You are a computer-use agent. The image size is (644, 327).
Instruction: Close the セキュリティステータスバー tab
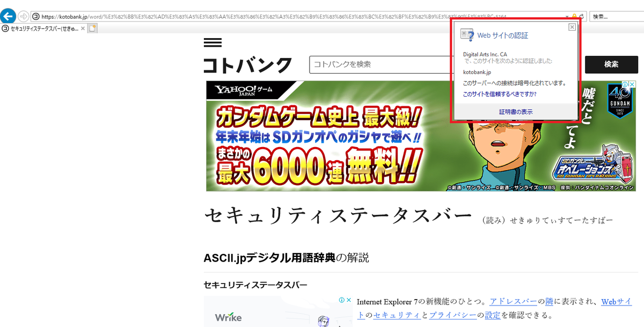click(83, 28)
